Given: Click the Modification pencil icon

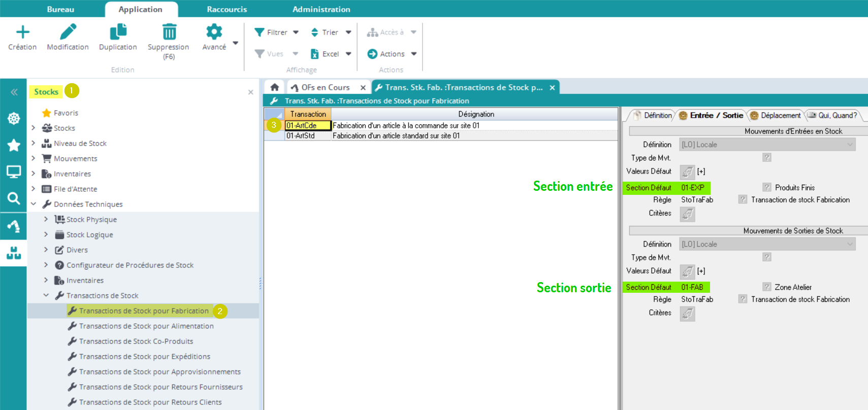Looking at the screenshot, I should pyautogui.click(x=68, y=32).
